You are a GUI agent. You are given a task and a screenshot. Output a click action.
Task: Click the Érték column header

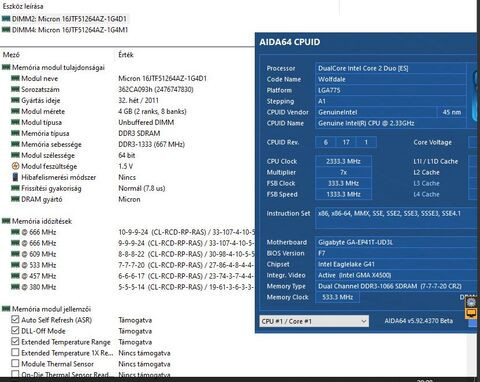pyautogui.click(x=126, y=55)
